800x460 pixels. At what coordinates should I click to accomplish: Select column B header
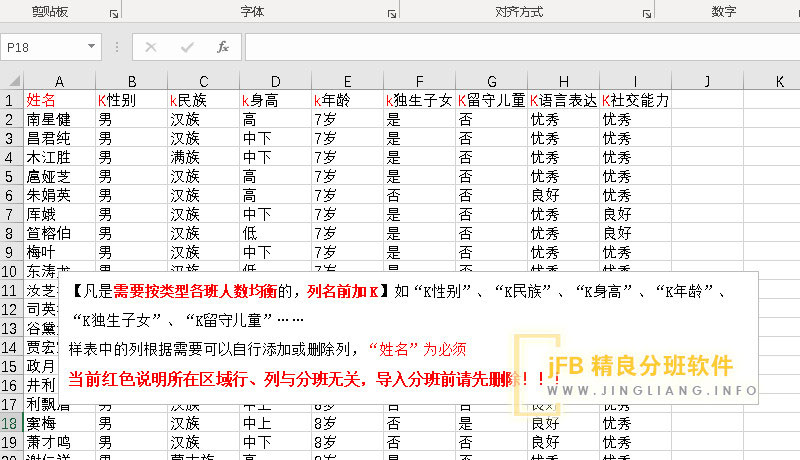[132, 82]
